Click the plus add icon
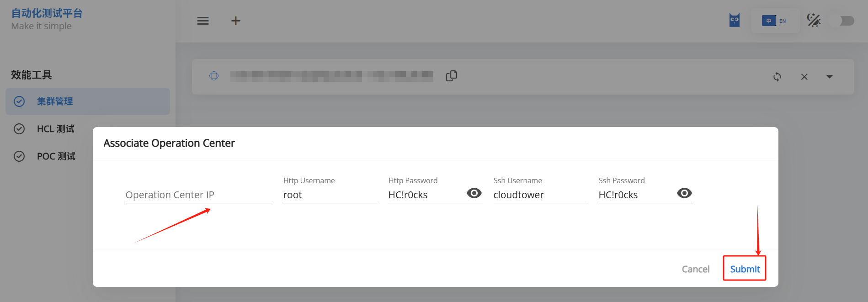The width and height of the screenshot is (868, 302). [236, 21]
